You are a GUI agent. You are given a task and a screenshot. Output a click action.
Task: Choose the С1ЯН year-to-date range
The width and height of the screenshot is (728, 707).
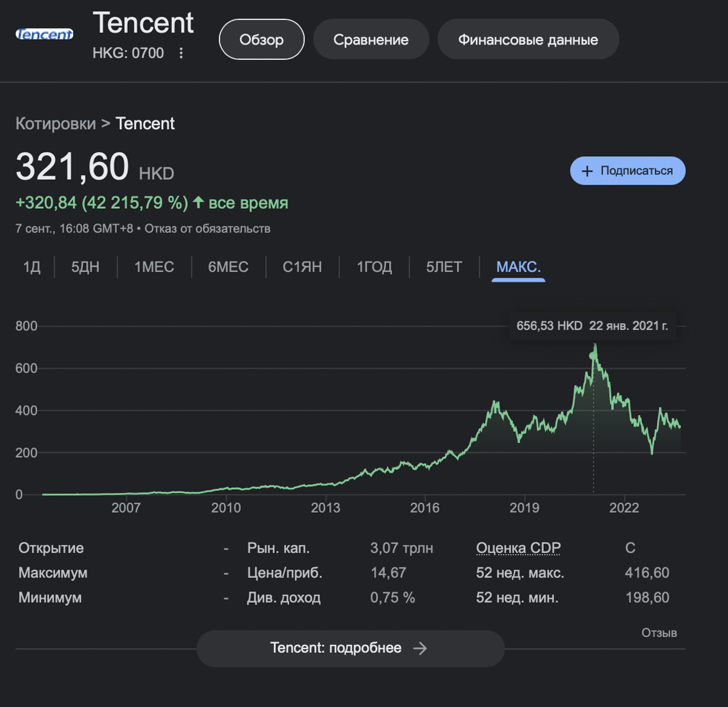[x=302, y=267]
